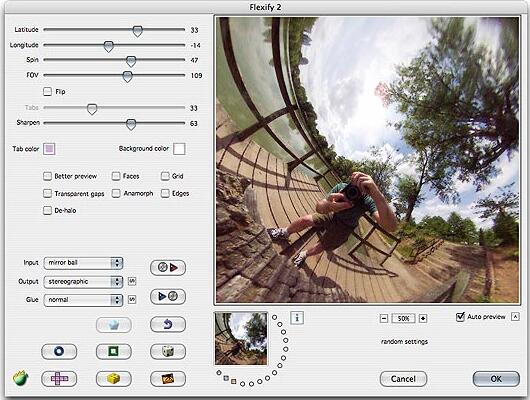Click the Flexify 2 window title
Viewport: 530px width, 400px height.
tap(265, 7)
